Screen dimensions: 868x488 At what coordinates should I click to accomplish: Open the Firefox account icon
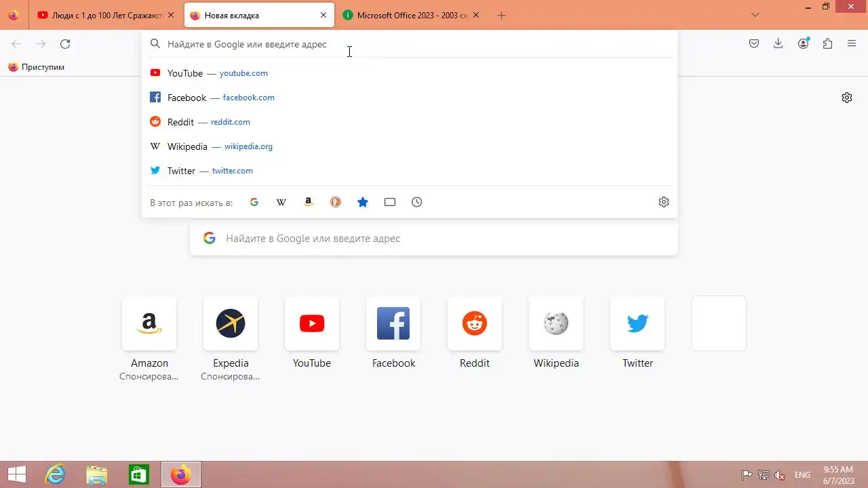(804, 44)
